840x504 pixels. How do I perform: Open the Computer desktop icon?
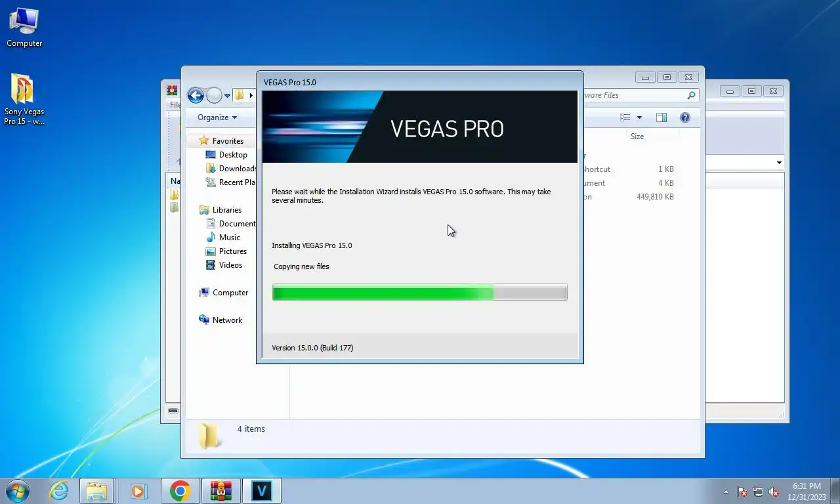point(24,28)
